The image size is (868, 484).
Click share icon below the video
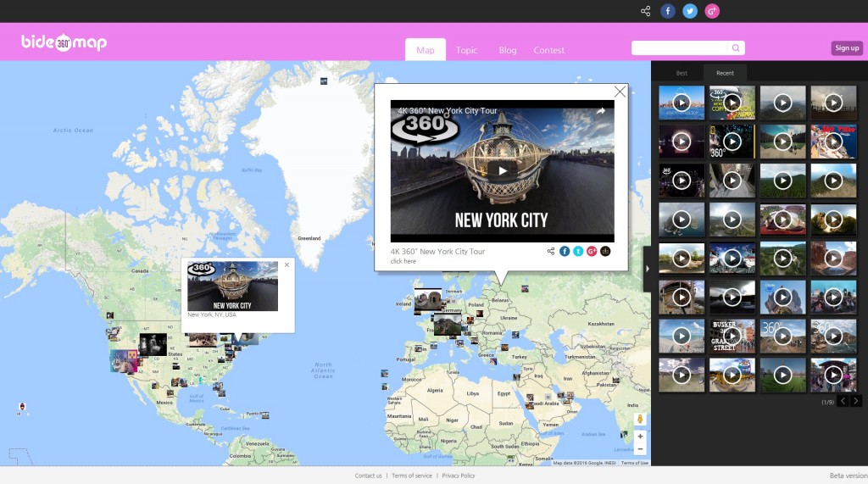551,252
